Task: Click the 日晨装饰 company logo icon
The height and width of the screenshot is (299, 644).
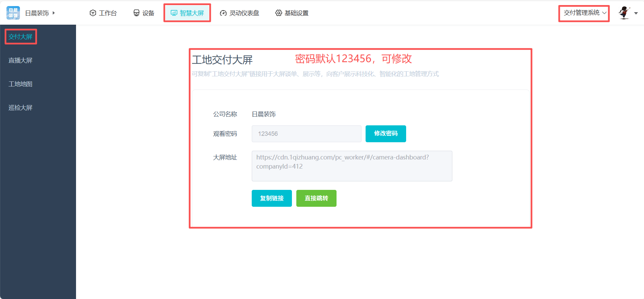Action: coord(13,13)
